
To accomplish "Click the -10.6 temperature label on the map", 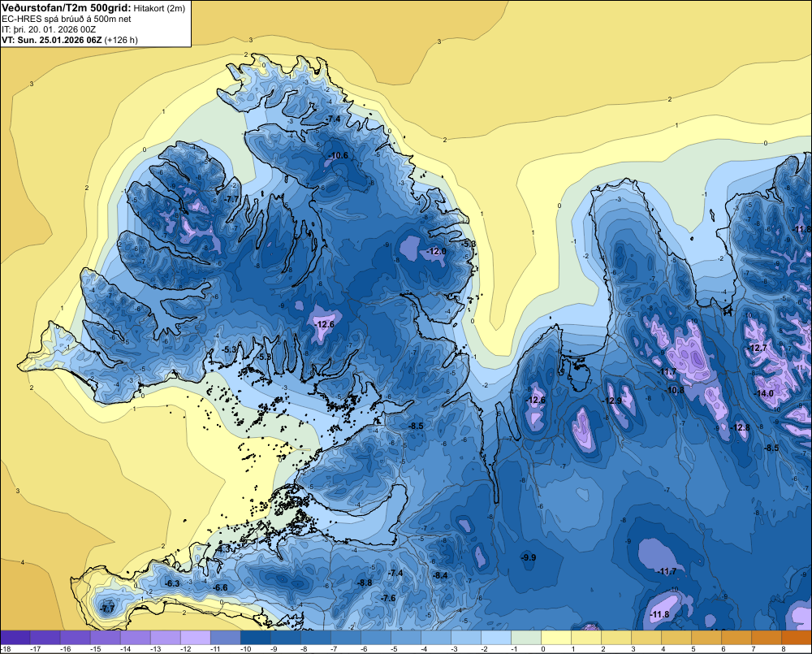I will click(x=339, y=155).
